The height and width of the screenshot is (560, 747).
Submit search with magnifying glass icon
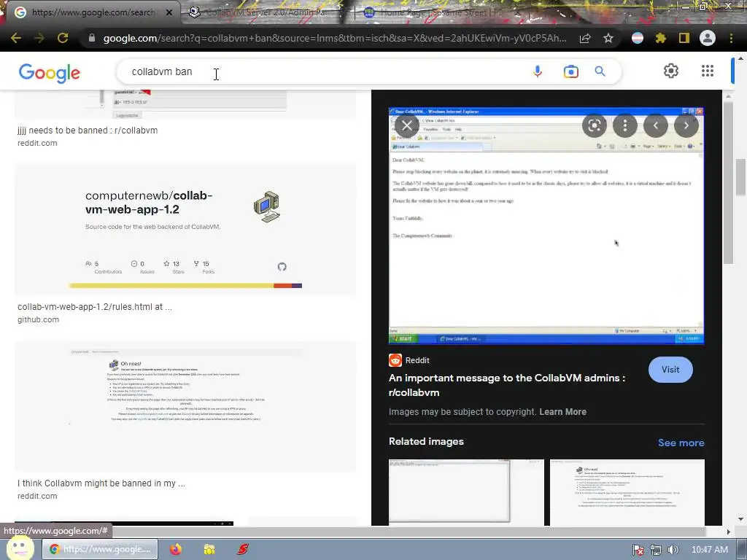[600, 71]
